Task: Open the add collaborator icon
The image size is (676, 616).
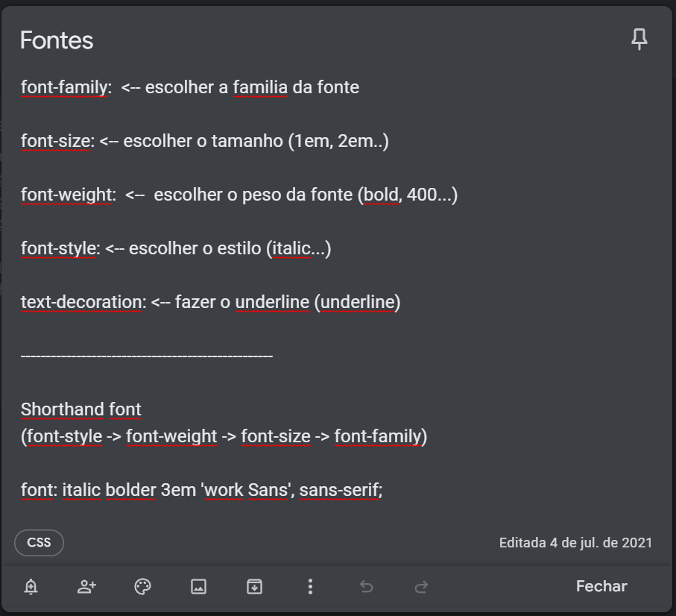Action: click(86, 587)
